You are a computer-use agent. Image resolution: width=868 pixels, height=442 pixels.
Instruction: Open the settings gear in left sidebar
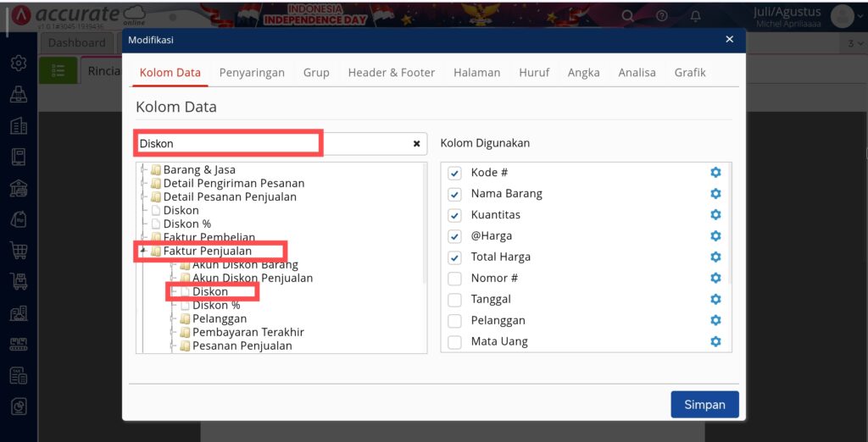(19, 63)
